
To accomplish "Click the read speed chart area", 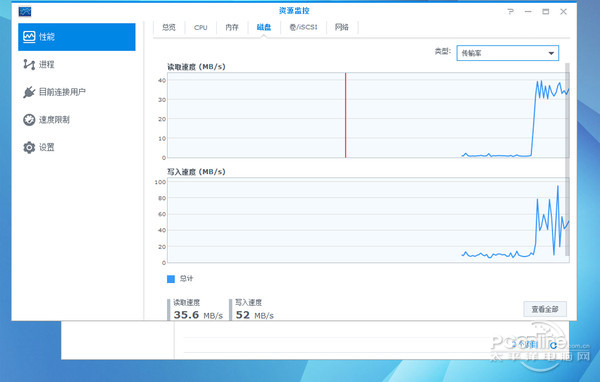I will tap(368, 115).
